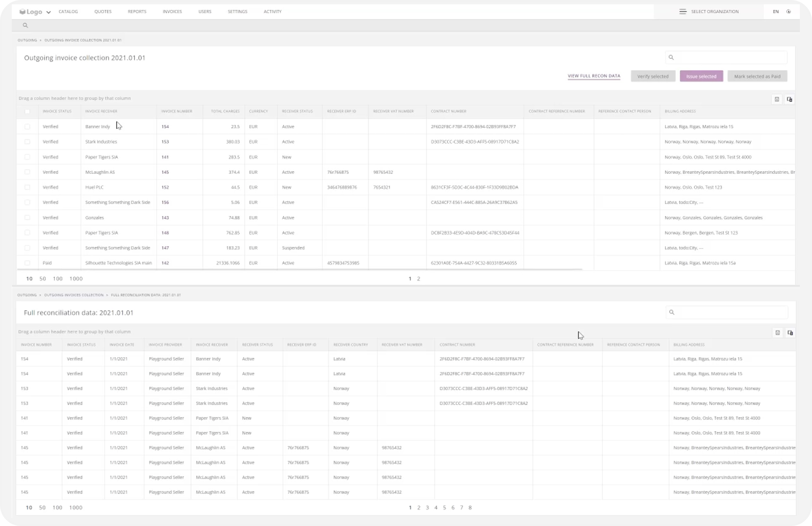Open the Select Organization dropdown
The width and height of the screenshot is (812, 526).
(714, 11)
